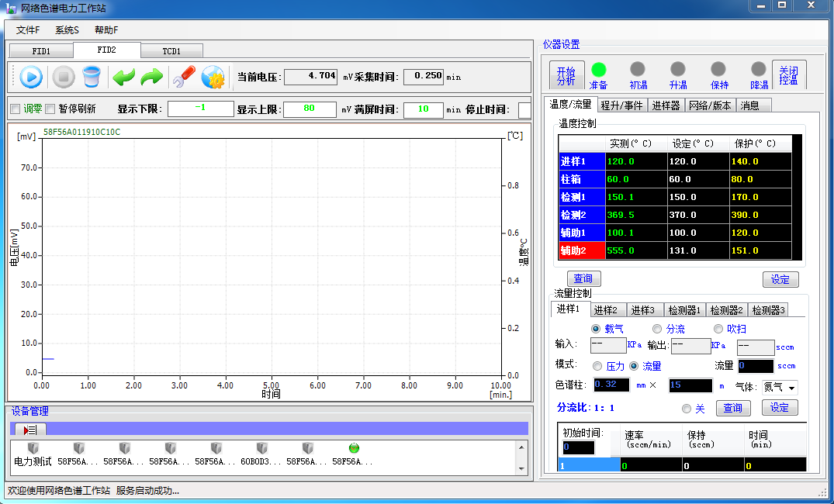
Task: Click the gray stop acquisition icon
Action: tap(63, 77)
